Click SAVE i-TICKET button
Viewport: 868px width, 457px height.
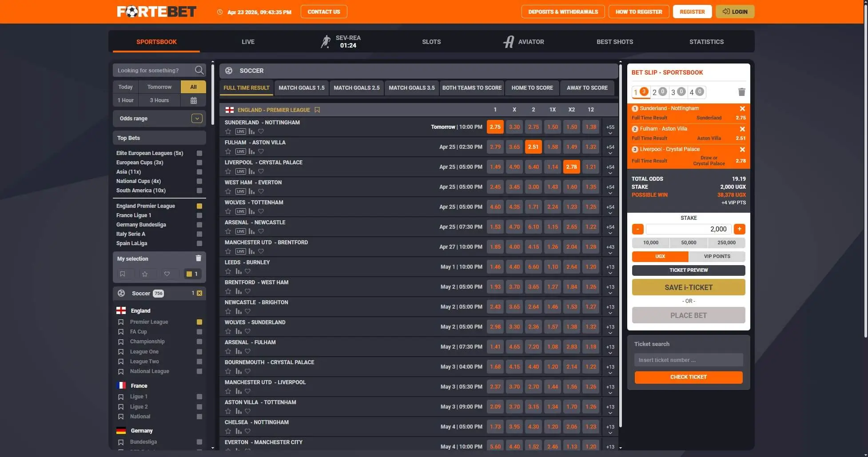pyautogui.click(x=689, y=287)
